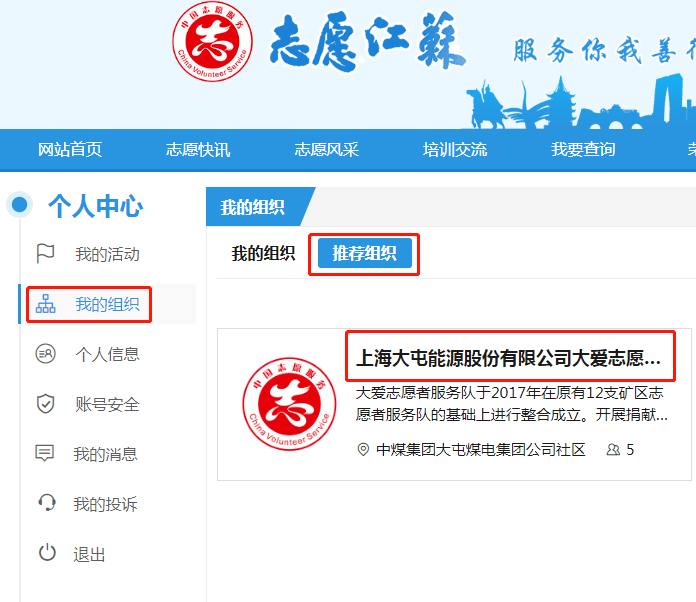Open 志愿快讯 navigation item

(x=198, y=150)
